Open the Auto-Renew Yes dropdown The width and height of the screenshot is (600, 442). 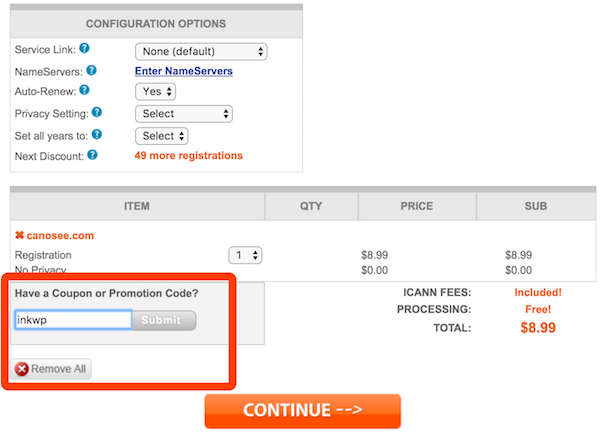[x=156, y=92]
